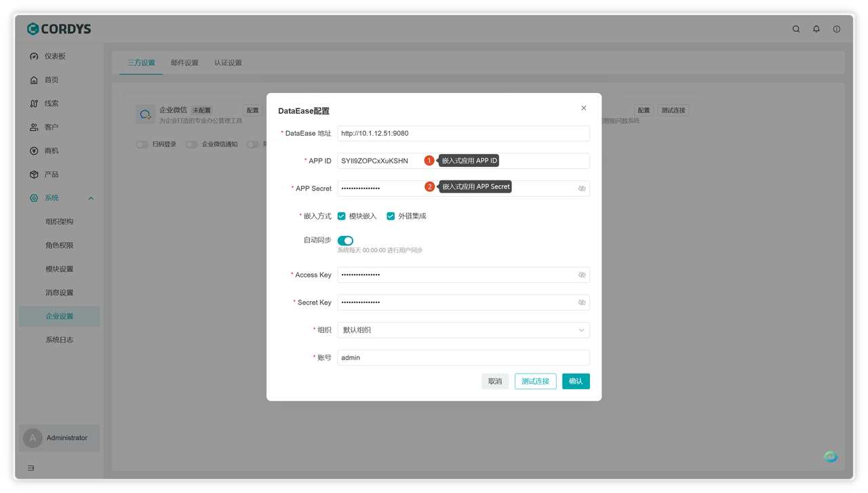This screenshot has height=493, width=868.
Task: Open the 组织 dropdown
Action: click(x=464, y=330)
